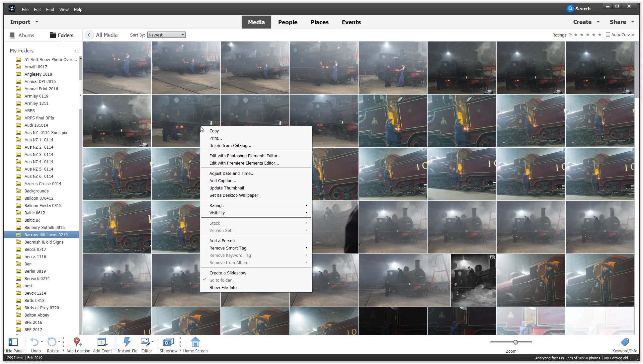Image resolution: width=643 pixels, height=364 pixels.
Task: Open the Slideshow tool icon
Action: (168, 342)
